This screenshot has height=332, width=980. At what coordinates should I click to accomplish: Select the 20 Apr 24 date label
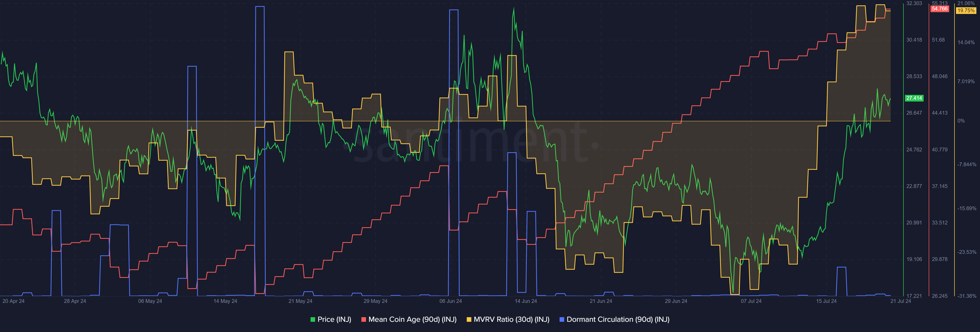pyautogui.click(x=13, y=301)
